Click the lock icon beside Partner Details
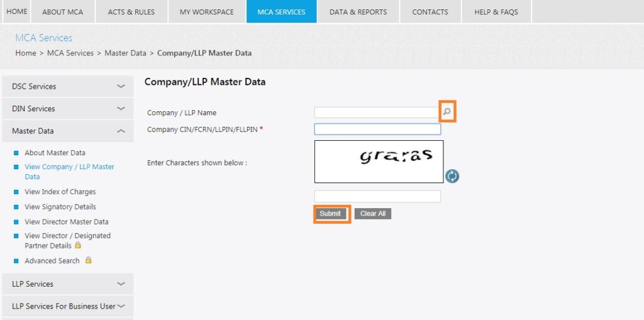The width and height of the screenshot is (644, 320). [x=77, y=245]
